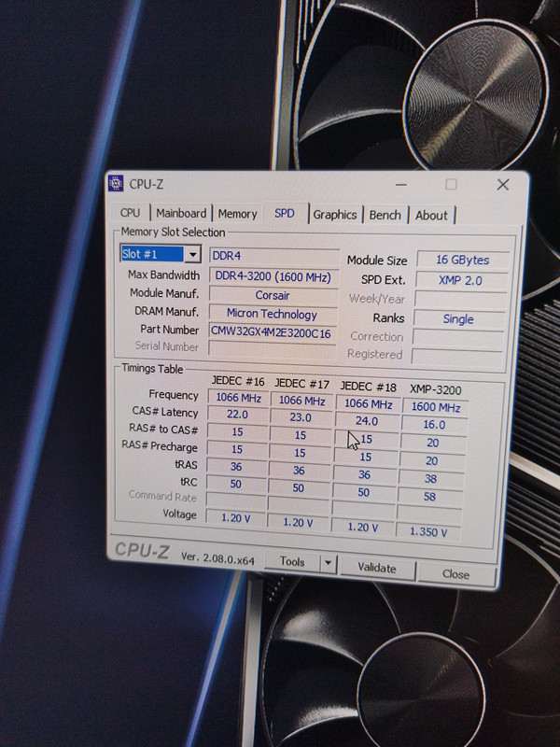This screenshot has height=747, width=560.
Task: Click the XMP-3200 column header
Action: point(436,390)
